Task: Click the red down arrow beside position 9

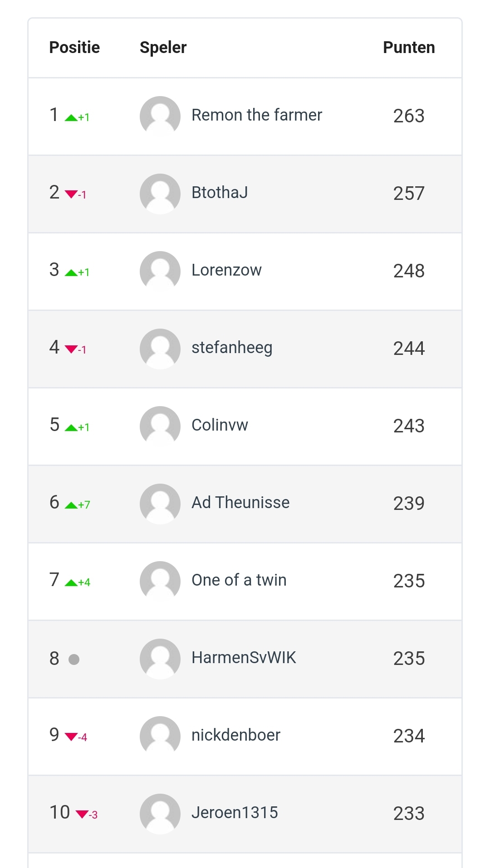Action: [71, 737]
